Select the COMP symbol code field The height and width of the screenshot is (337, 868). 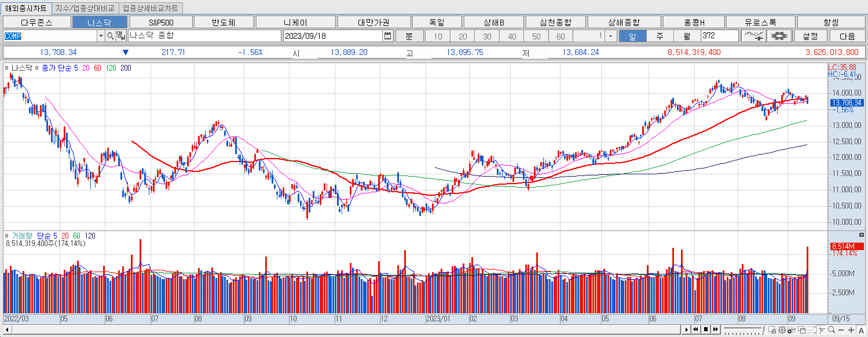coord(50,36)
